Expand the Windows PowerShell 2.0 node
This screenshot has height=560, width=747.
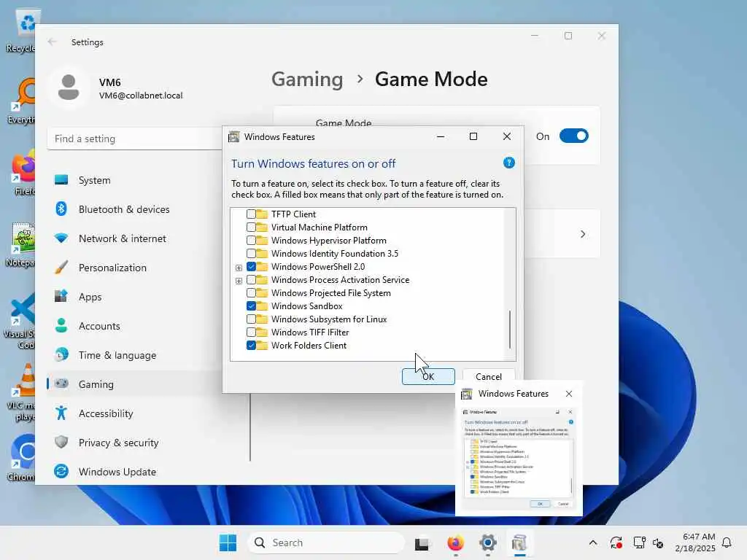tap(239, 268)
